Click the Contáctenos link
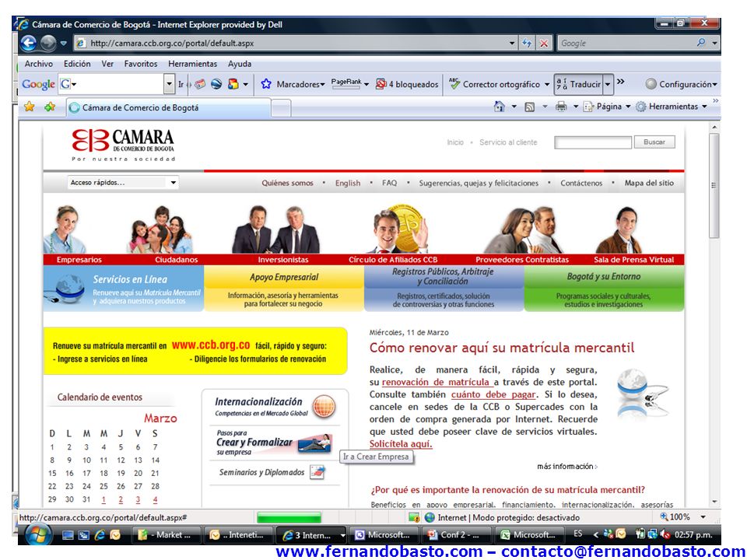The width and height of the screenshot is (747, 560). [x=581, y=183]
